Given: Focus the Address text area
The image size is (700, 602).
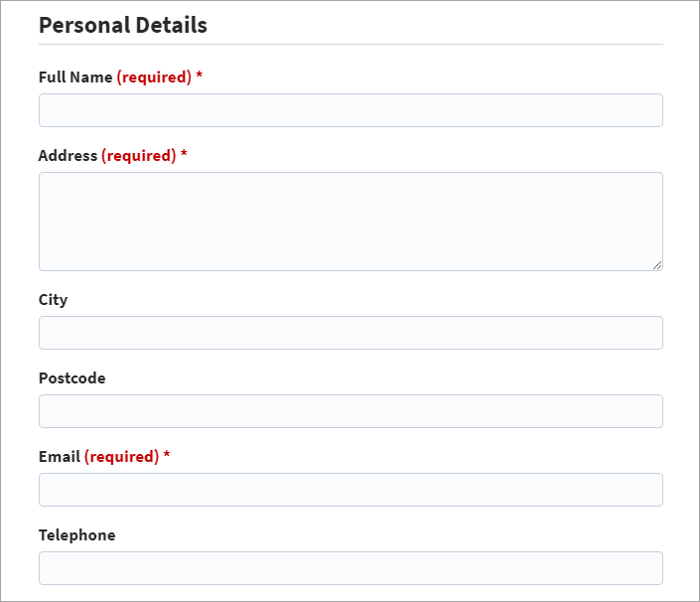Looking at the screenshot, I should (350, 221).
